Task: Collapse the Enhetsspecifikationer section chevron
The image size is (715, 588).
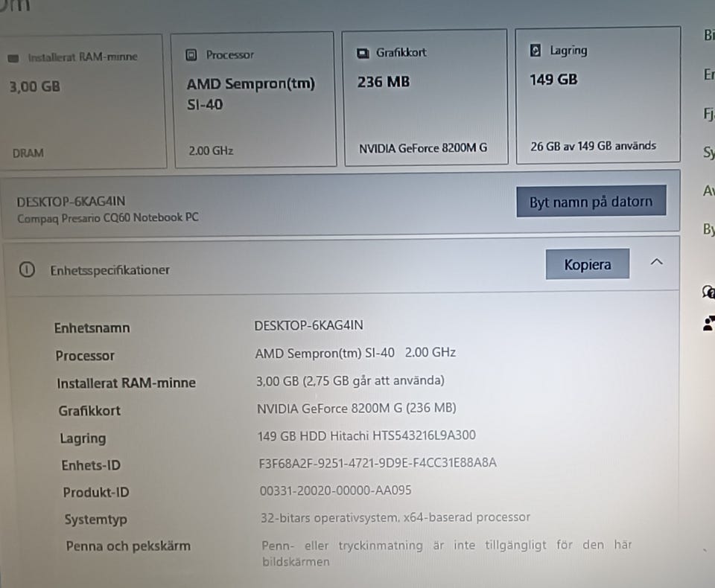Action: pos(657,262)
